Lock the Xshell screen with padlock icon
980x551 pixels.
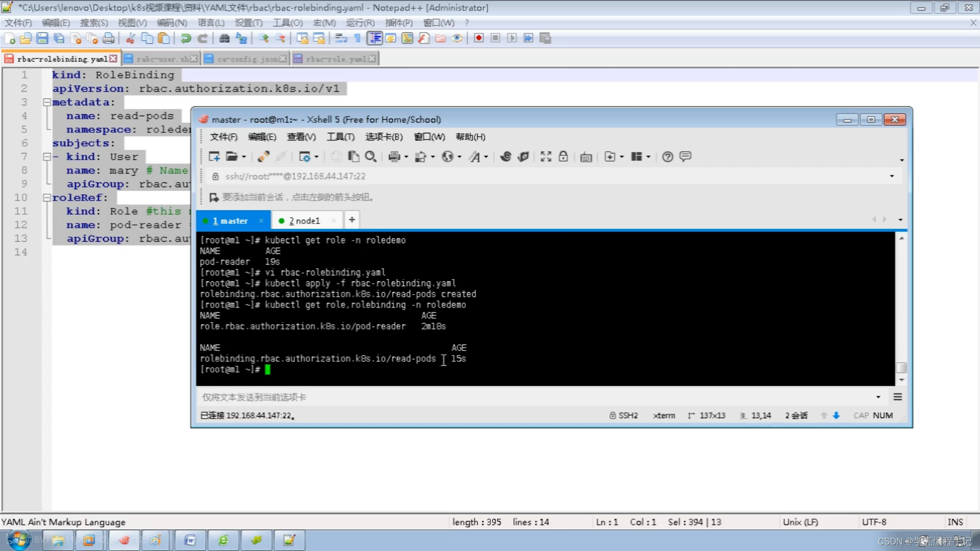[563, 156]
